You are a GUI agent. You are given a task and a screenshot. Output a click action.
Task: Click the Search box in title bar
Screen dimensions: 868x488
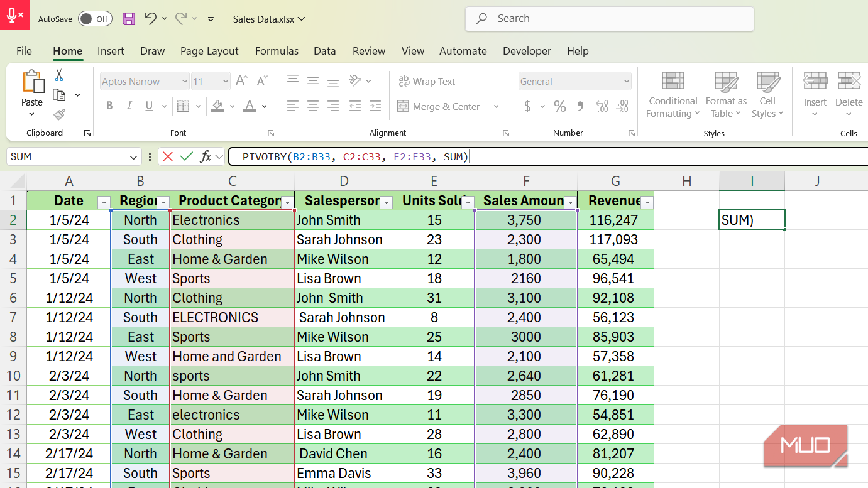click(609, 19)
